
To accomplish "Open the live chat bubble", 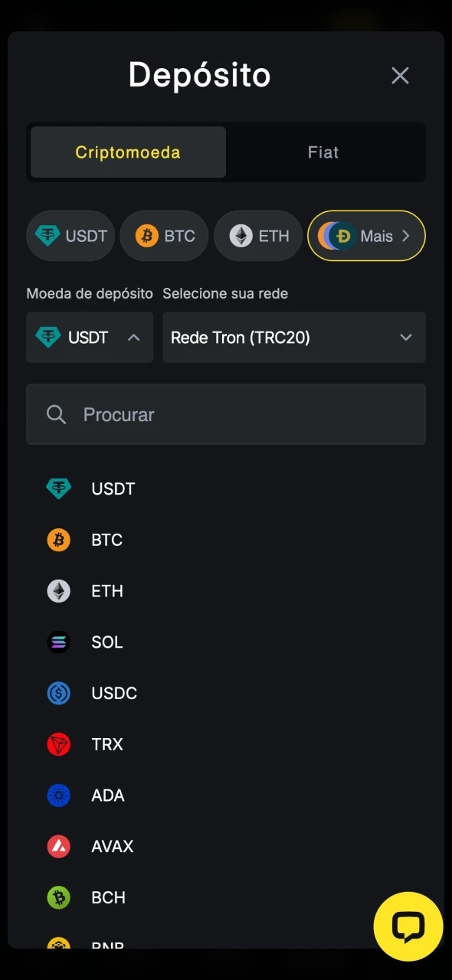I will 408,926.
